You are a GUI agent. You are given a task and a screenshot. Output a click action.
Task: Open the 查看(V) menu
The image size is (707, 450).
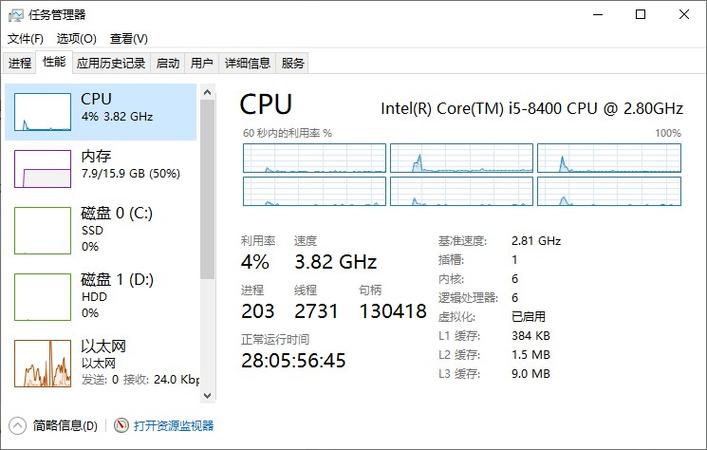129,39
